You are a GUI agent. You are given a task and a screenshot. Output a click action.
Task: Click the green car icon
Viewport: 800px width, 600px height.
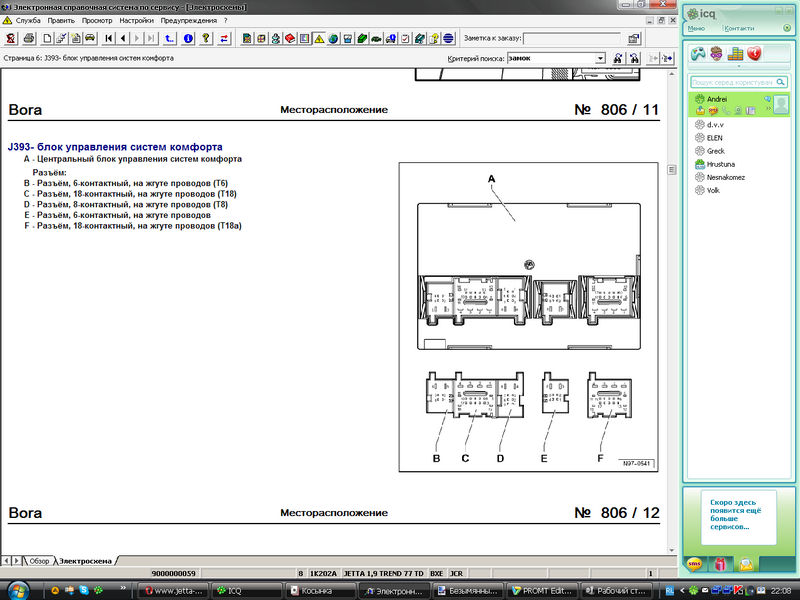click(377, 38)
